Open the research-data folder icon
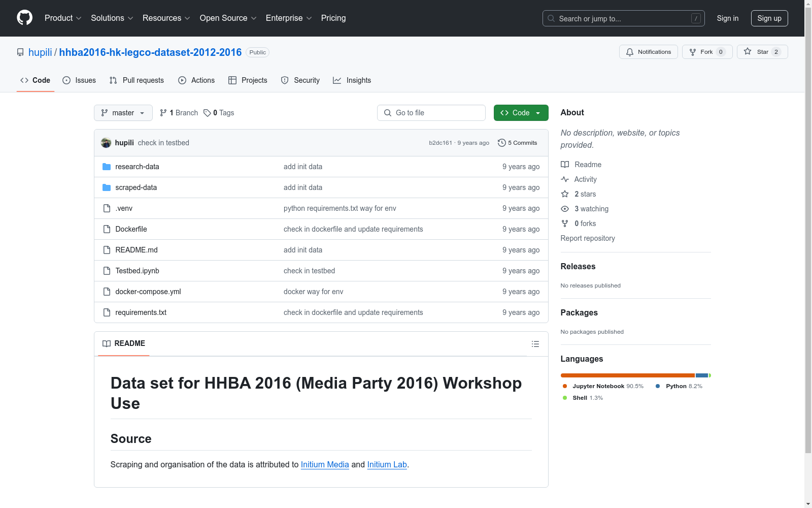The image size is (812, 508). click(x=107, y=167)
